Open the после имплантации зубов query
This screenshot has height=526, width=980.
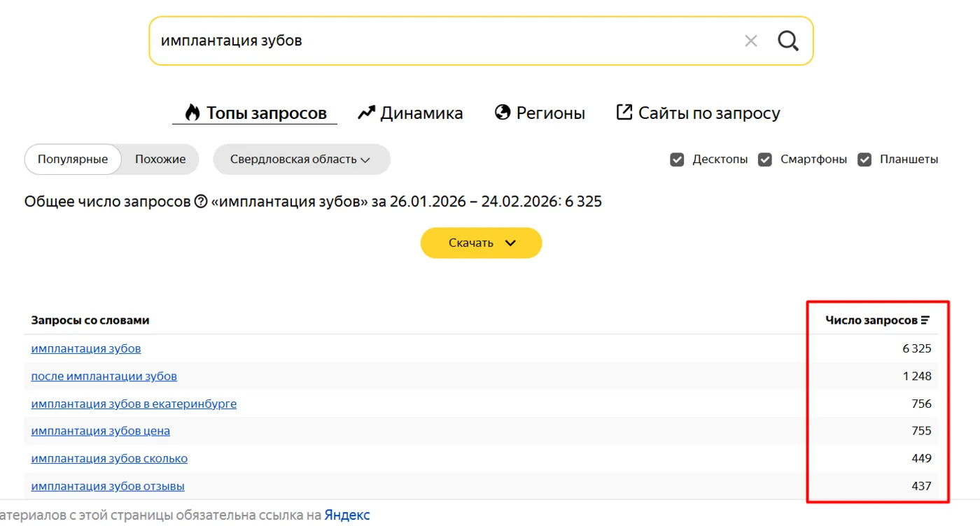[104, 376]
